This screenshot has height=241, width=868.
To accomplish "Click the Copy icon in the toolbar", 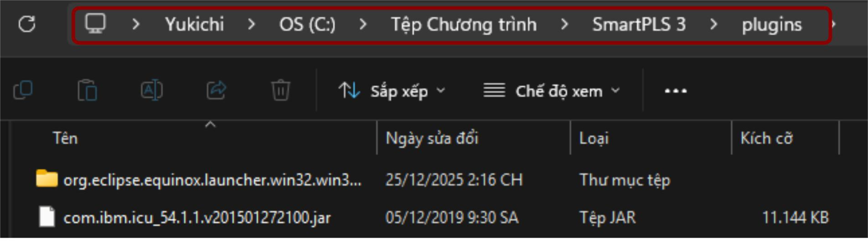I will (x=23, y=90).
